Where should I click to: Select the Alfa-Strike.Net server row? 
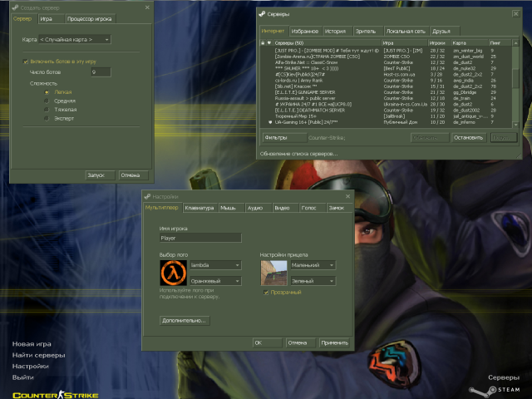pyautogui.click(x=386, y=62)
